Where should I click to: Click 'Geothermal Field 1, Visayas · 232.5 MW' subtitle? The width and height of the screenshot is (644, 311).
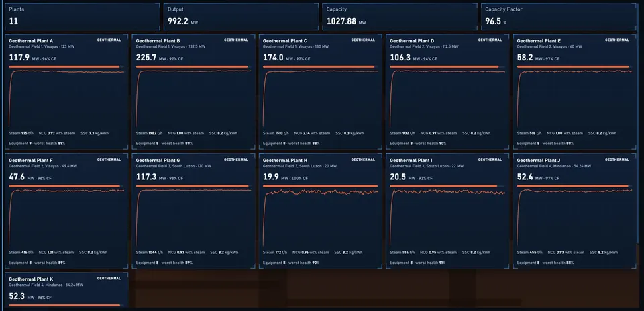coord(170,47)
